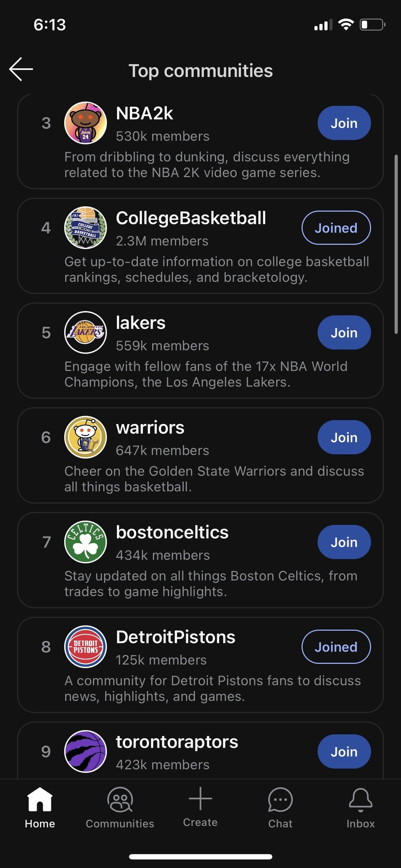401x868 pixels.
Task: Join the NBA2k community
Action: point(344,123)
